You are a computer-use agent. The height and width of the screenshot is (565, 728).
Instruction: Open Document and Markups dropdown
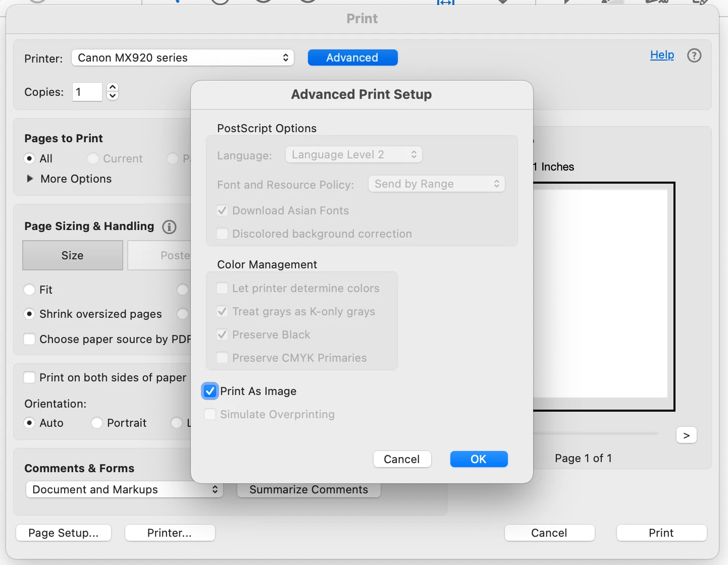pos(125,489)
